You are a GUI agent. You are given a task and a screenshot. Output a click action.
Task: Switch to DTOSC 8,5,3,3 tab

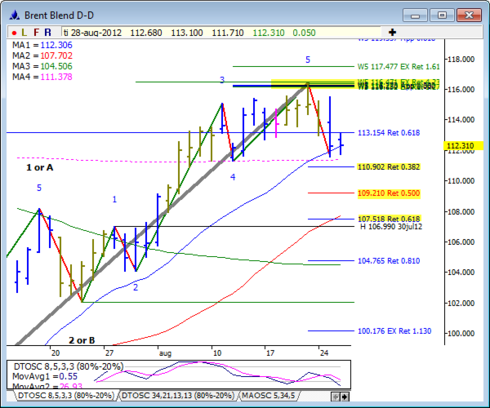[x=66, y=396]
